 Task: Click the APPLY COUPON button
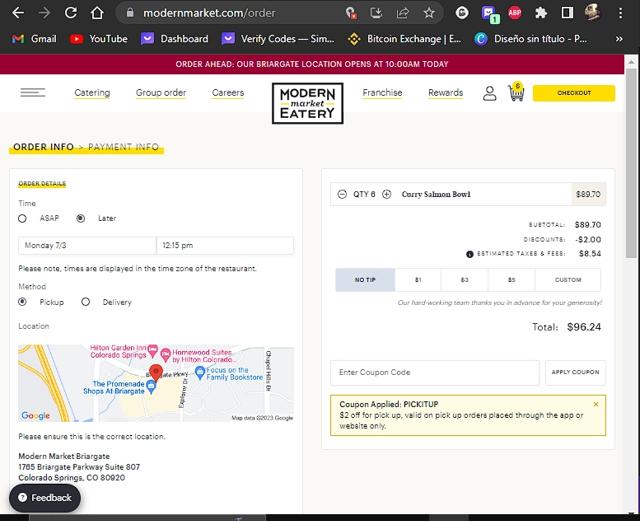pyautogui.click(x=576, y=372)
